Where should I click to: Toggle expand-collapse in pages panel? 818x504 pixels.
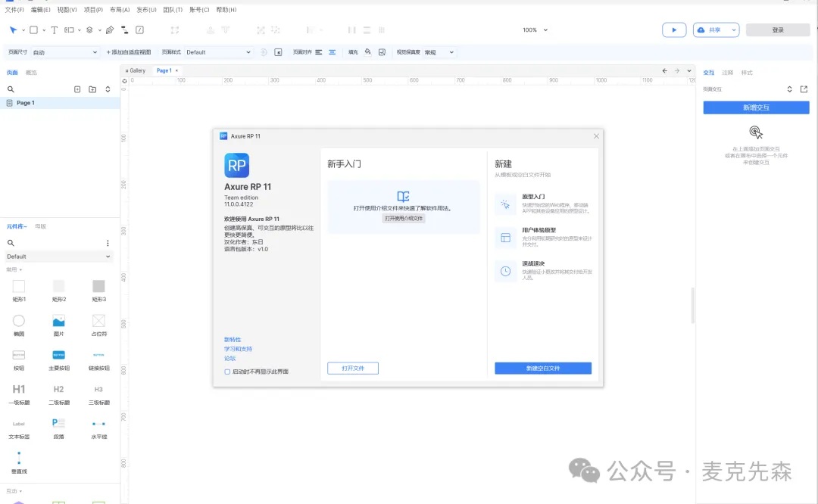pyautogui.click(x=108, y=89)
